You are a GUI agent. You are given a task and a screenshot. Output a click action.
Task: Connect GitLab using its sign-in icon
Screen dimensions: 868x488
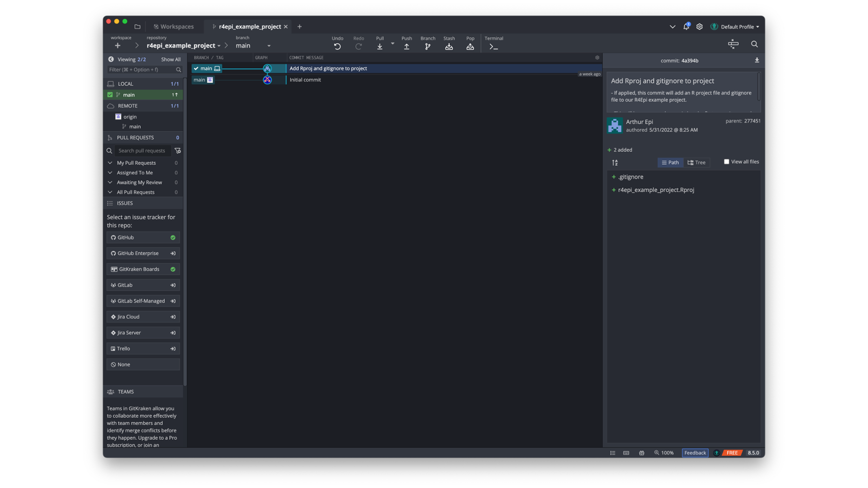click(173, 285)
